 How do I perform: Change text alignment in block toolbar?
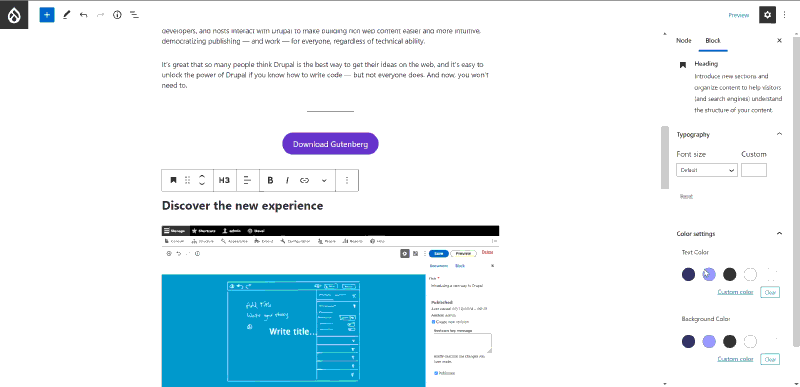tap(248, 180)
